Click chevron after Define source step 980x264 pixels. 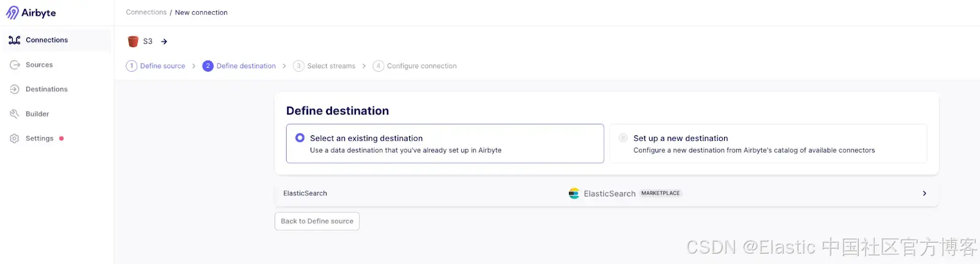coord(194,66)
